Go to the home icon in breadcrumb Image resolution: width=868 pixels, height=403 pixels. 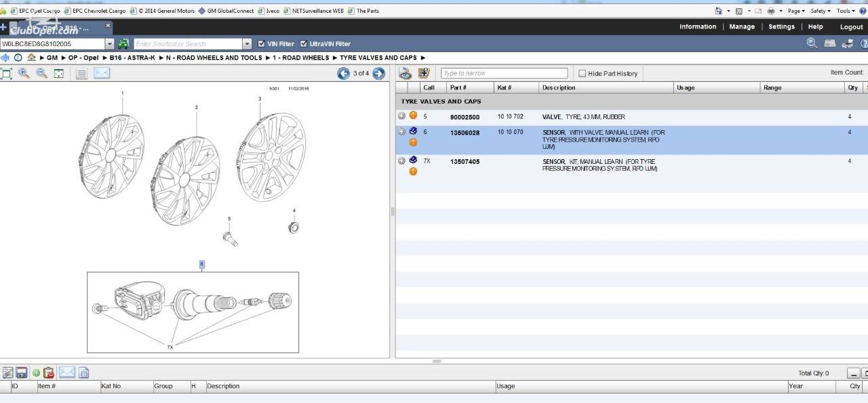point(31,58)
